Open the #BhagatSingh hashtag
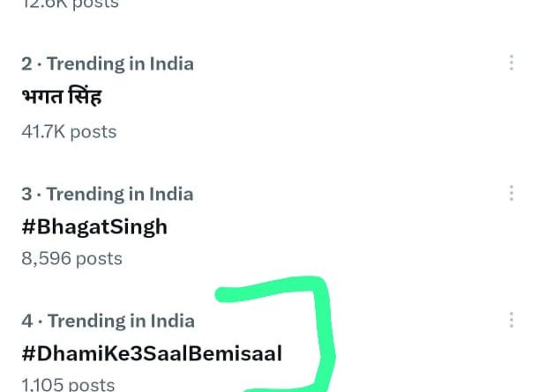 pyautogui.click(x=94, y=226)
